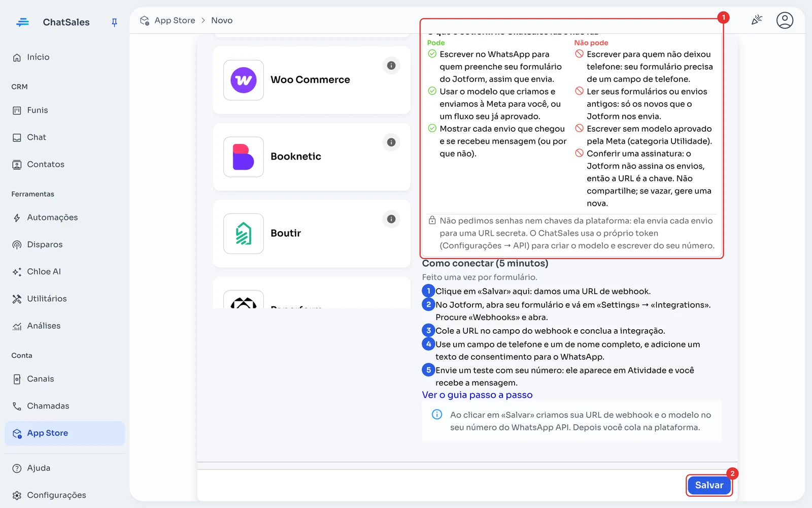The image size is (812, 508).
Task: Select App Store in the sidebar
Action: tap(65, 433)
